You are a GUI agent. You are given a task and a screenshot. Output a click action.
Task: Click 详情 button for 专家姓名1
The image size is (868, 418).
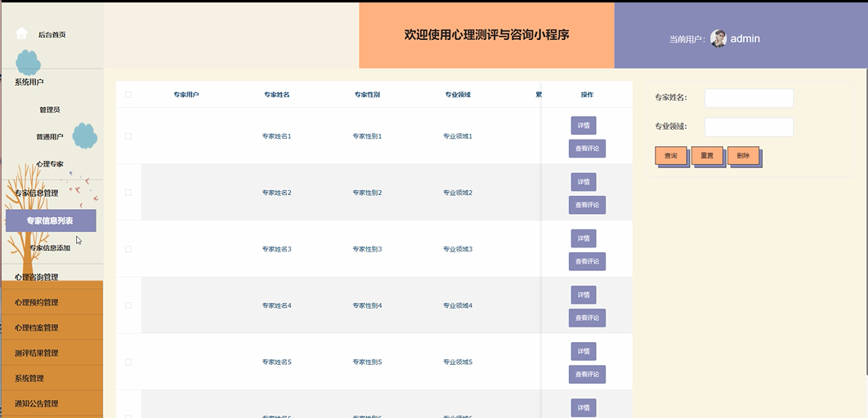pyautogui.click(x=584, y=126)
